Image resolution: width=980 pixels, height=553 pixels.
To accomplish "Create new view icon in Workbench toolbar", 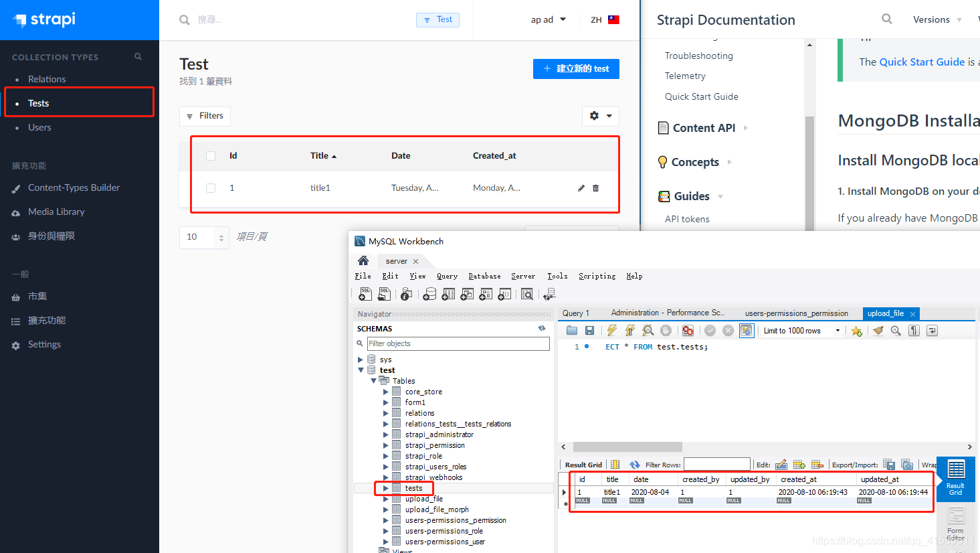I will pyautogui.click(x=468, y=294).
